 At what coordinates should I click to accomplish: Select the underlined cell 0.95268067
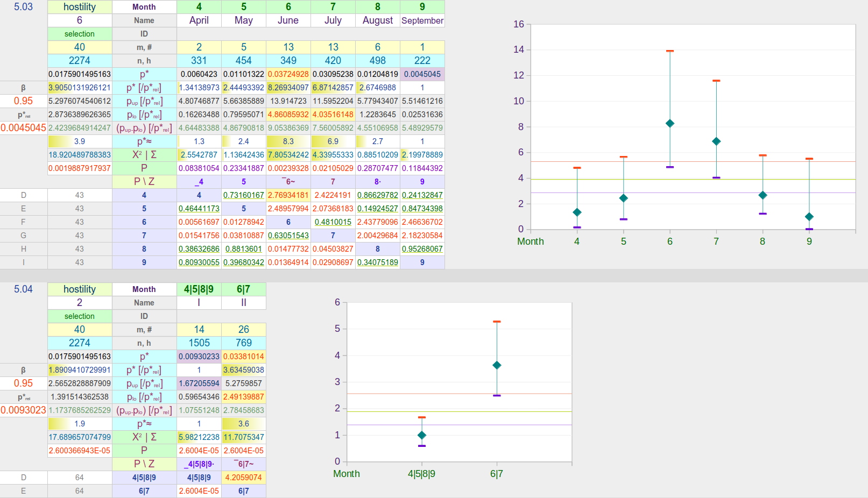coord(422,249)
